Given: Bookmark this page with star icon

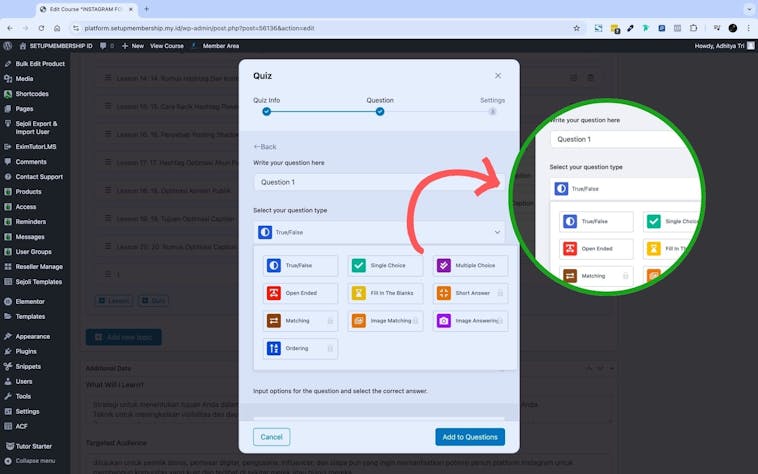Looking at the screenshot, I should [577, 28].
